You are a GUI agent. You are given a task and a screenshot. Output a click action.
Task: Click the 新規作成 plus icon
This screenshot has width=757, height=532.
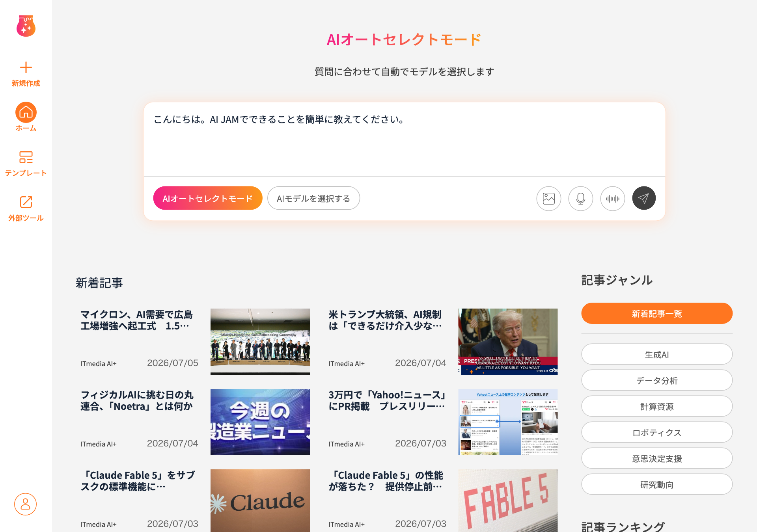(26, 67)
